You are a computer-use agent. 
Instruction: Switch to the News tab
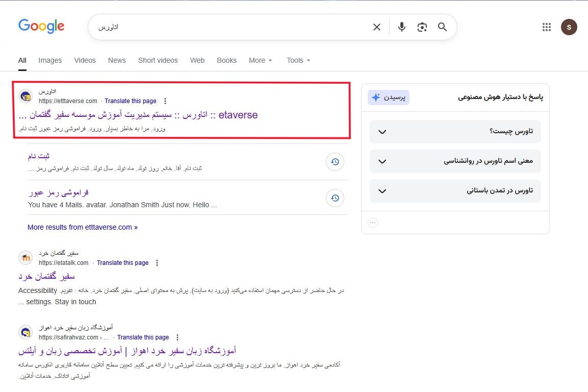point(117,60)
